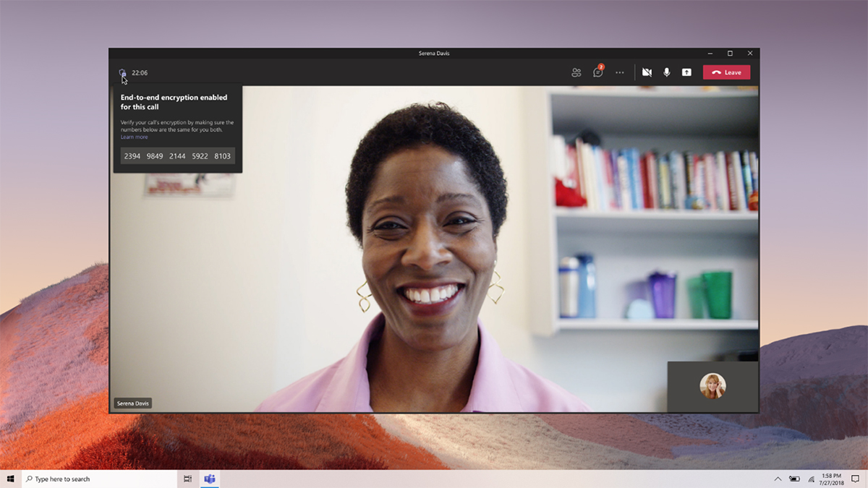Maximize the Teams call window

[730, 53]
